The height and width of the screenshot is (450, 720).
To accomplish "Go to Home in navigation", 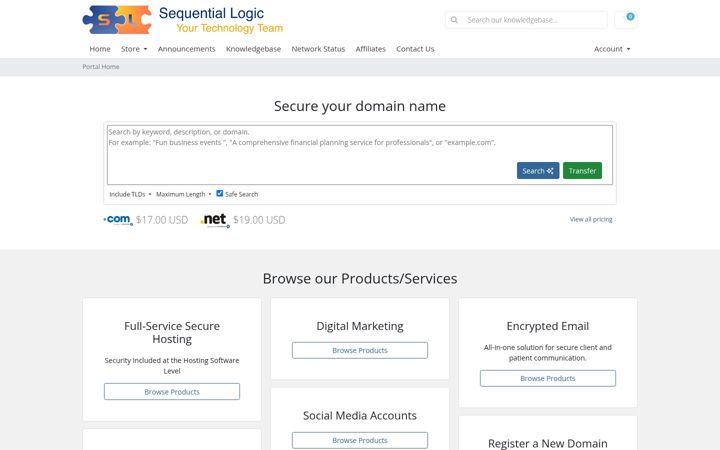I will (x=100, y=49).
